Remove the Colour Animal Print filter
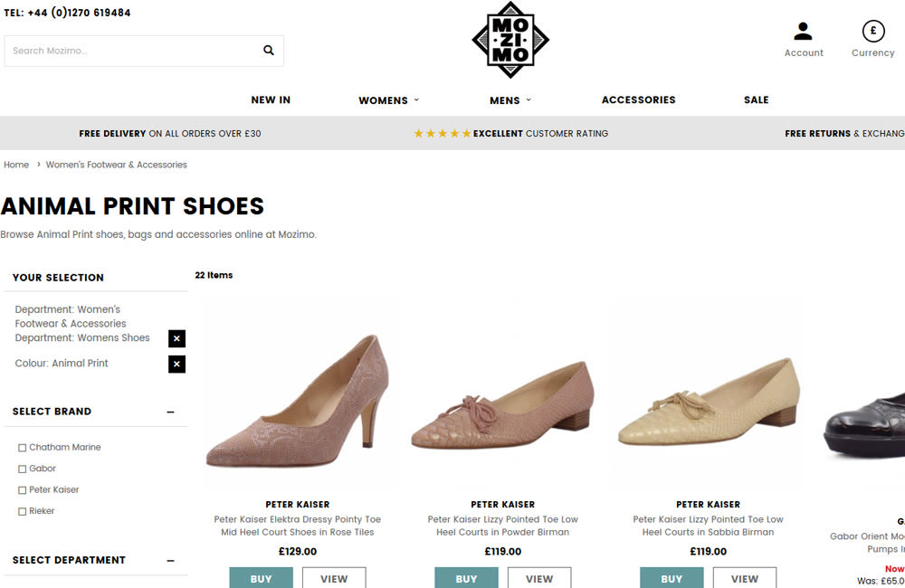905x588 pixels. [176, 365]
